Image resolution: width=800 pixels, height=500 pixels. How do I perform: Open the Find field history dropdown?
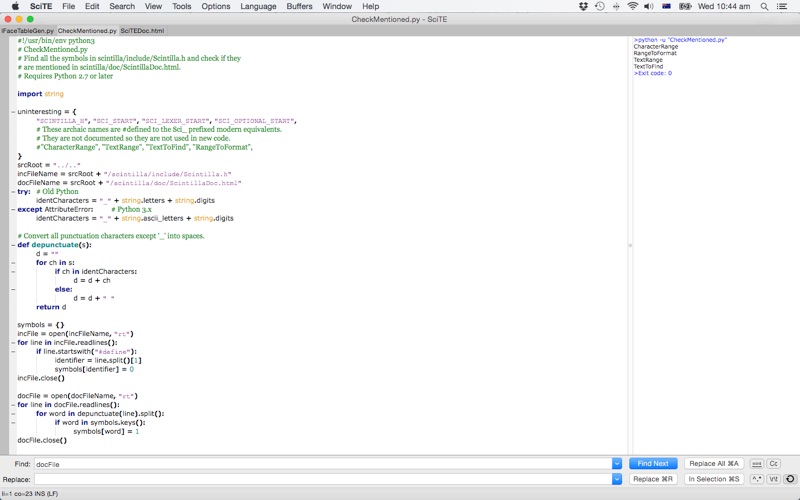point(617,464)
